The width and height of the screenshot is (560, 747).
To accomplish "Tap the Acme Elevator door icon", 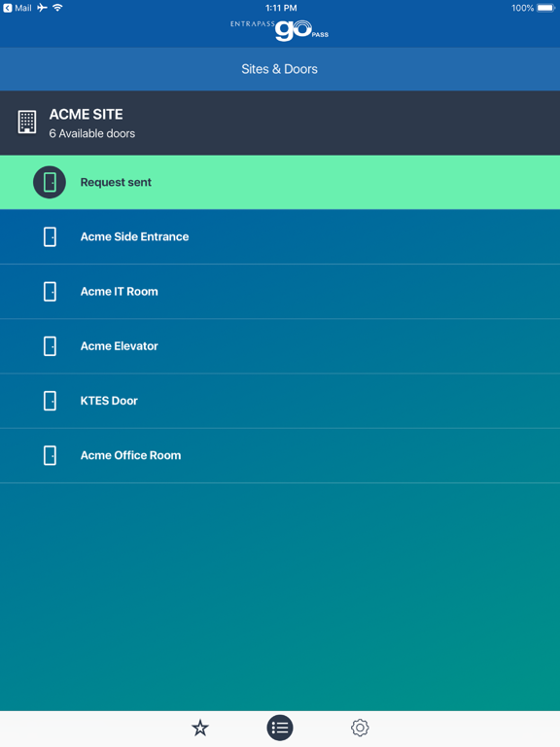I will pos(50,346).
